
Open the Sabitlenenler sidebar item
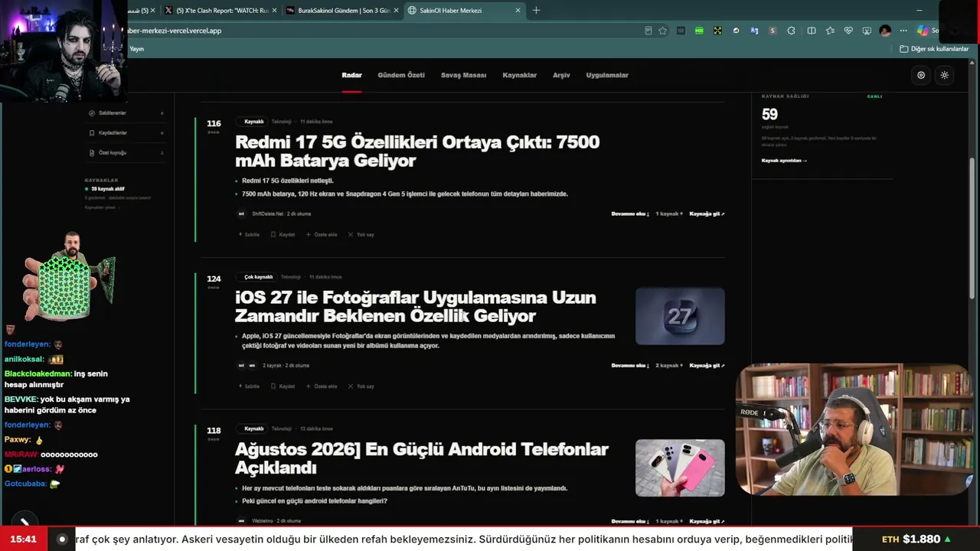pyautogui.click(x=126, y=113)
